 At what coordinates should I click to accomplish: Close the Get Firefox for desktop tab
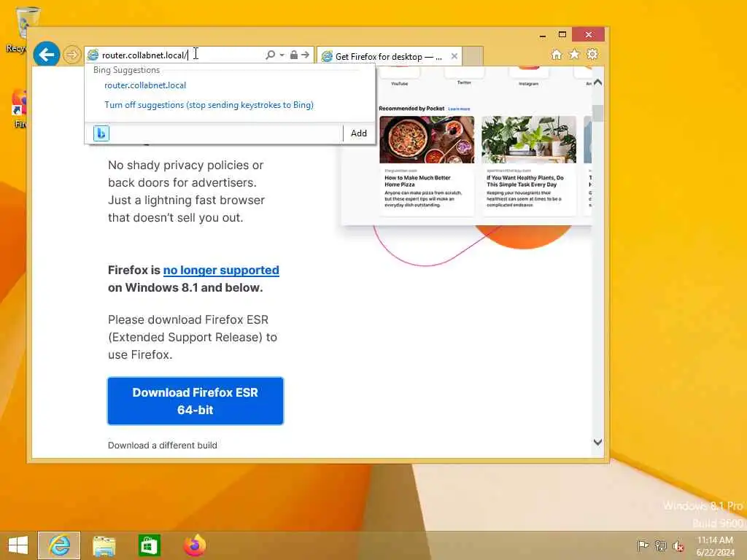pyautogui.click(x=454, y=56)
